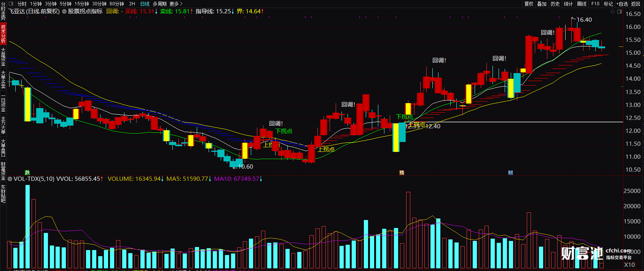Expand the 更多 periods menu

tap(176, 4)
